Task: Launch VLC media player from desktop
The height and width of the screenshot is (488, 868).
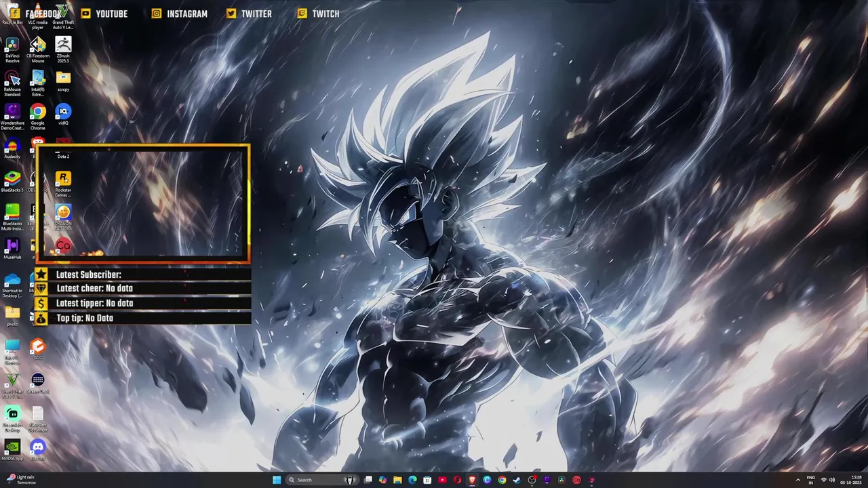Action: [38, 16]
